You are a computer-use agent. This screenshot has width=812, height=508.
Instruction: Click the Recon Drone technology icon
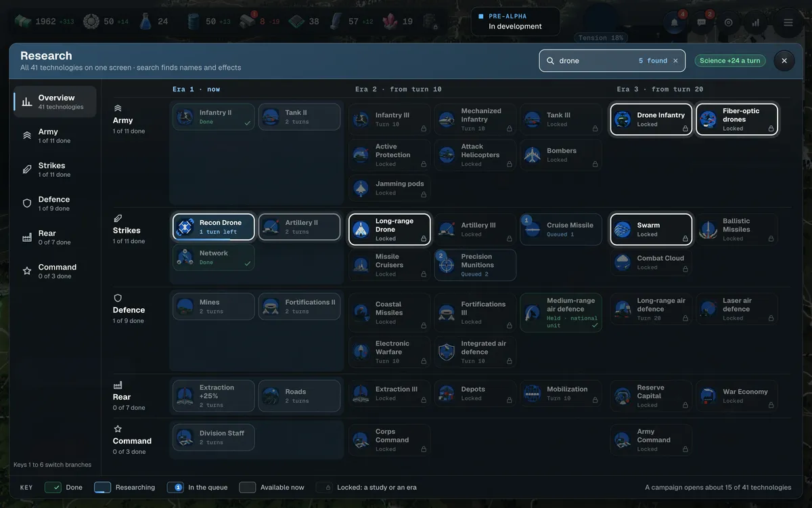(x=185, y=227)
